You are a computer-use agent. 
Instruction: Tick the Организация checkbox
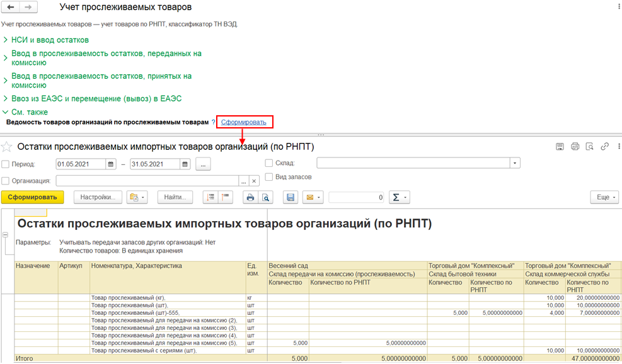point(6,181)
